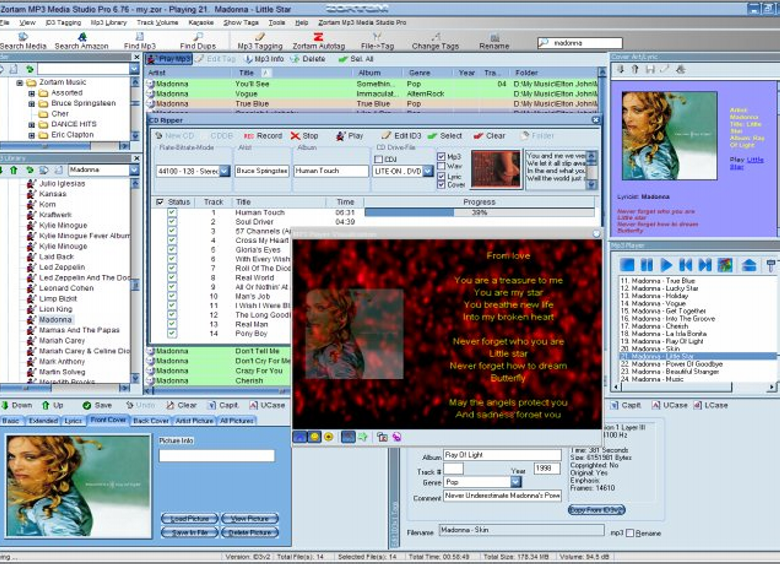This screenshot has width=780, height=564.
Task: Stop playback in the Mp3 Player
Action: pos(627,265)
